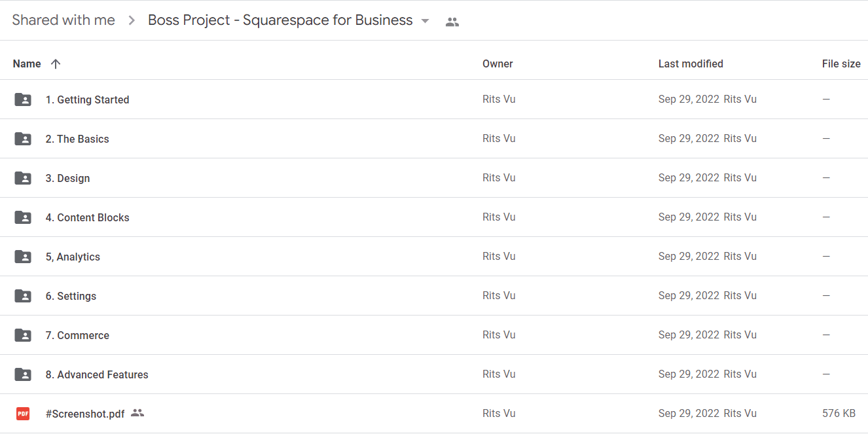Select the '3. Design' folder name

coord(67,178)
